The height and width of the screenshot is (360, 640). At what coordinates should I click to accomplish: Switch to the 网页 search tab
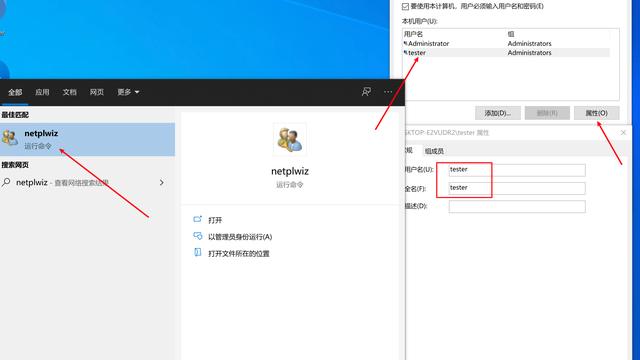[x=97, y=92]
